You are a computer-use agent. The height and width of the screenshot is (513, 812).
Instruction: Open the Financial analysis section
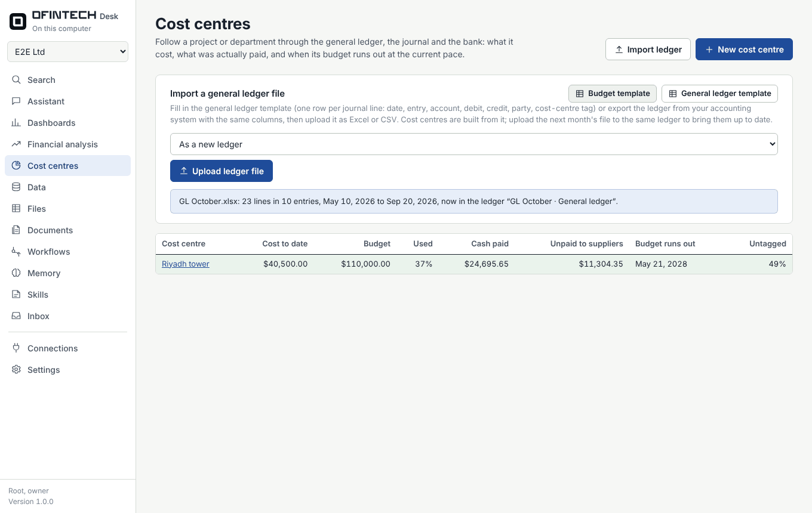(x=67, y=144)
